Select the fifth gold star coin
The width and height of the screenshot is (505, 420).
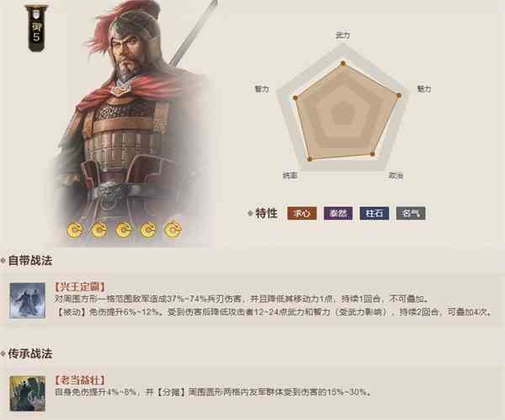click(173, 230)
